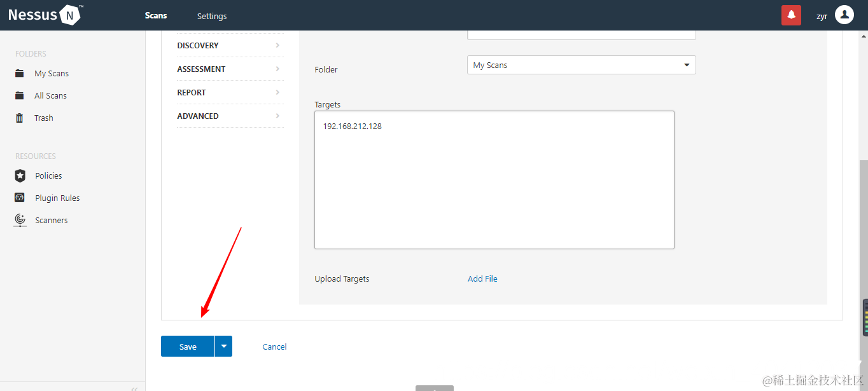Screen dimensions: 868x391
Task: Open the Folder dropdown showing My Scans
Action: [581, 65]
